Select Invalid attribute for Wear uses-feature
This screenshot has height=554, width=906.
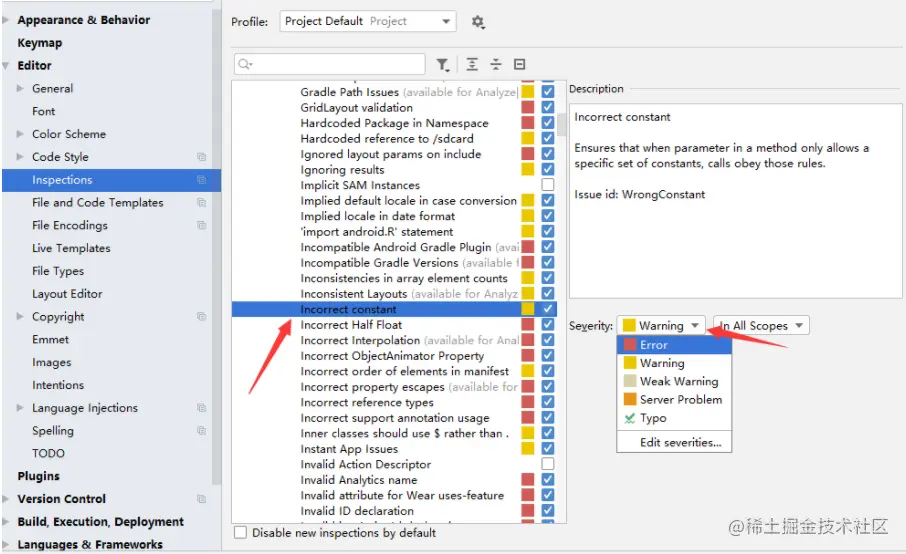point(402,495)
